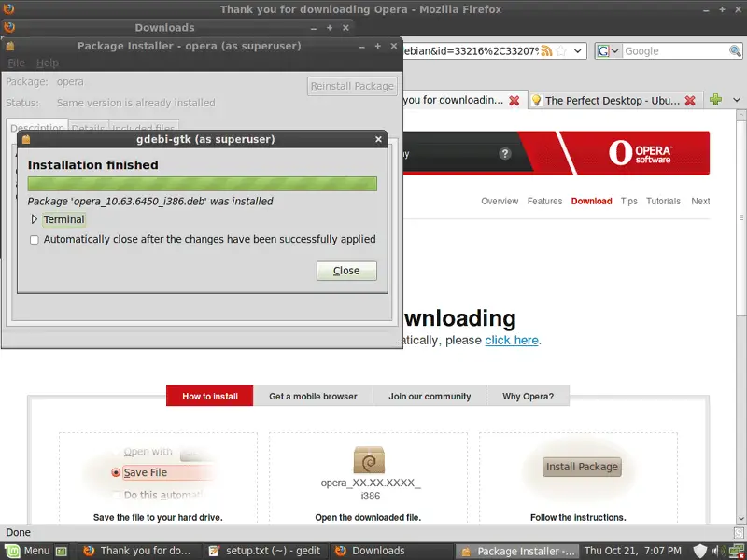Open the Mint Menu button

[x=28, y=551]
